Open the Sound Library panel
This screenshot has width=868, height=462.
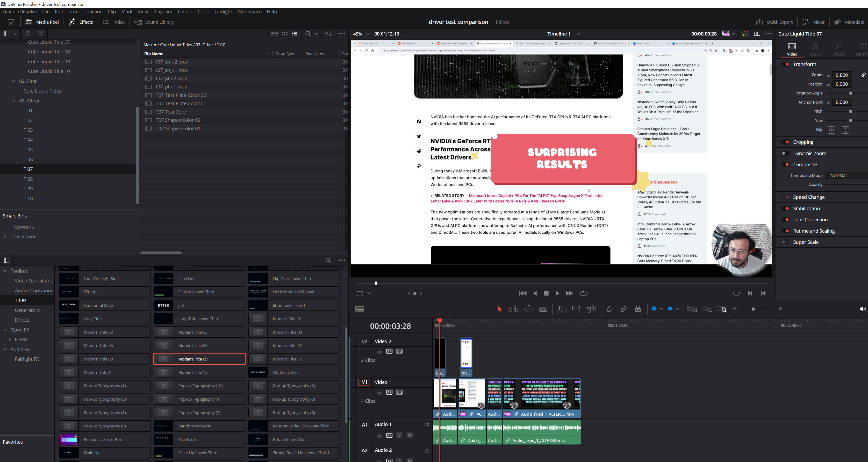coord(154,22)
